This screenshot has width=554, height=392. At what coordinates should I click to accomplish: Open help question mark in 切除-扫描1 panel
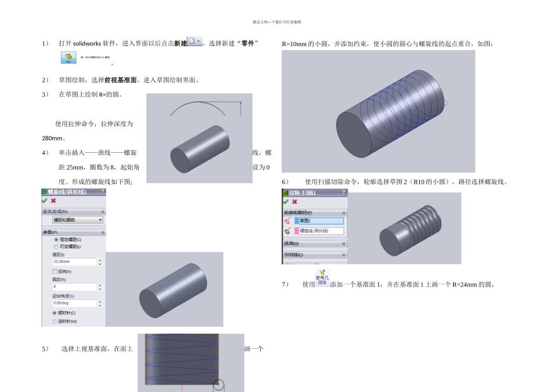[x=343, y=192]
